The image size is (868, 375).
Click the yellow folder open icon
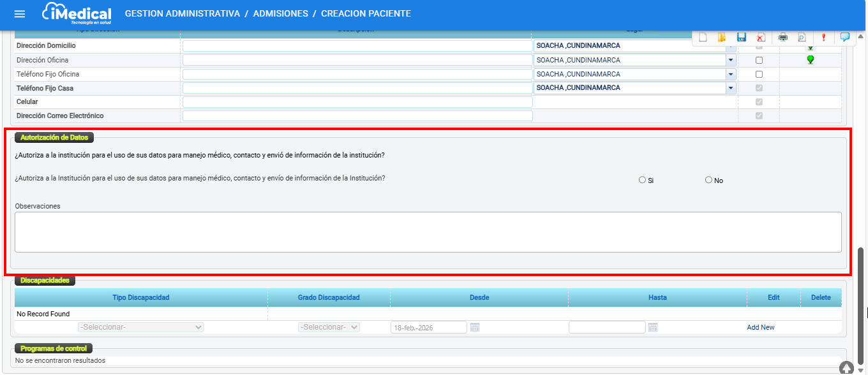(722, 38)
